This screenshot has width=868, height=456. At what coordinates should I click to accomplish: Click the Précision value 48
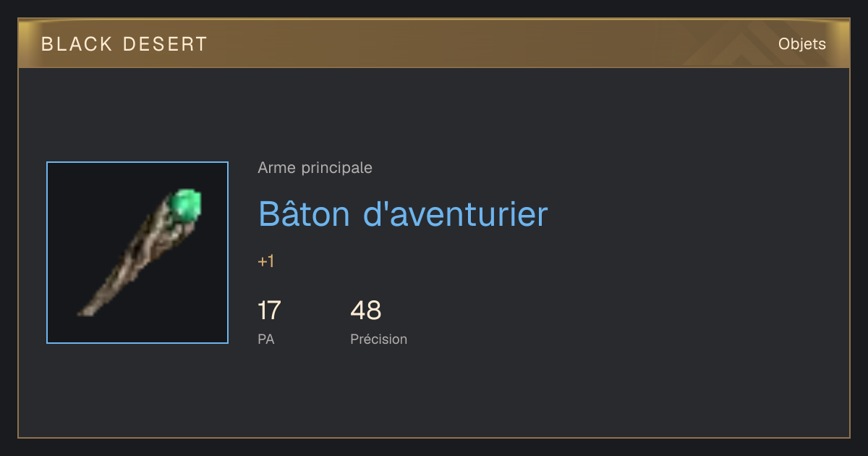366,311
